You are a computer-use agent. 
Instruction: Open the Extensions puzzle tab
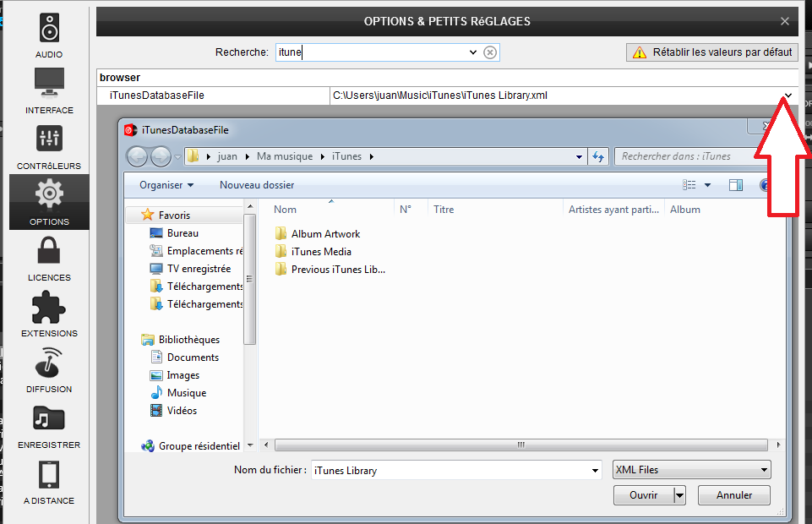pyautogui.click(x=49, y=314)
